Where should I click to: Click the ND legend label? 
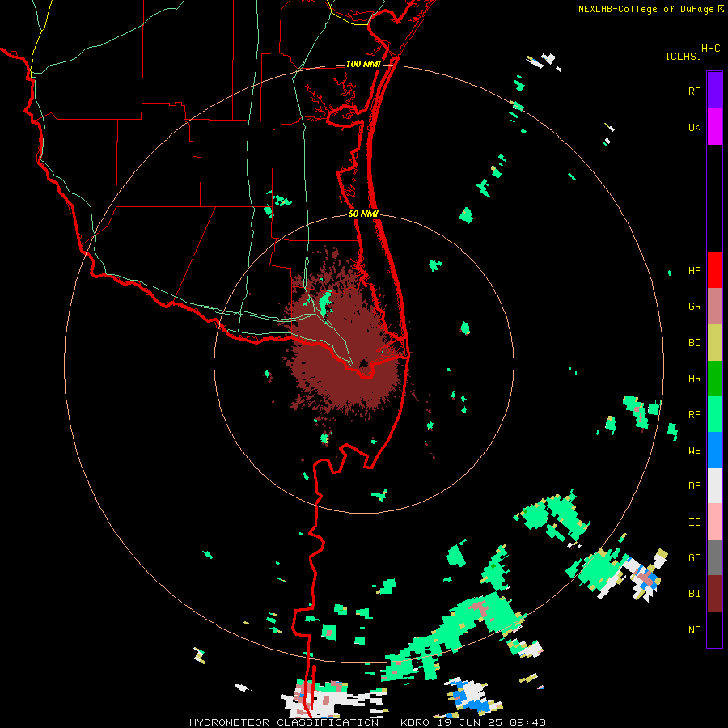tap(694, 630)
